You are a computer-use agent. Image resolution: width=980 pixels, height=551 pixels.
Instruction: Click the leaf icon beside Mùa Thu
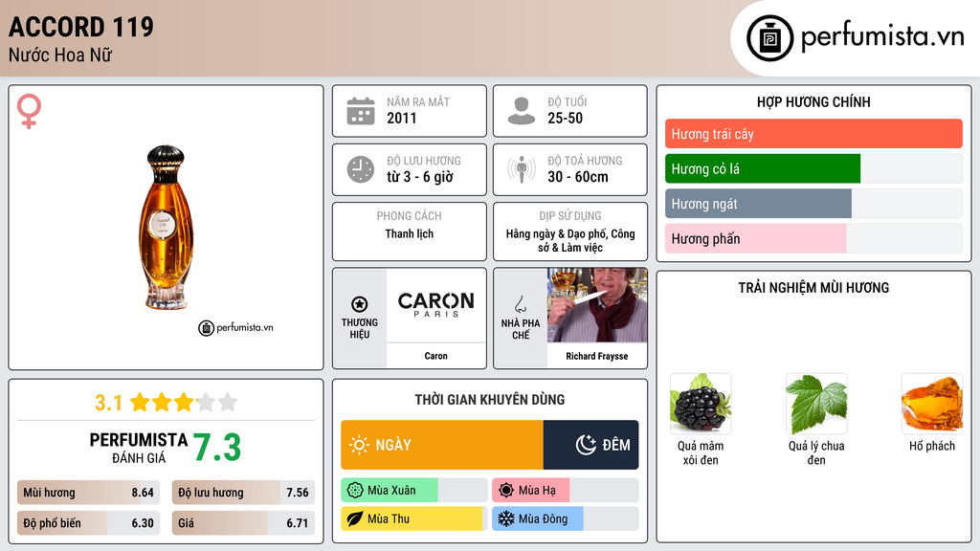(x=355, y=518)
